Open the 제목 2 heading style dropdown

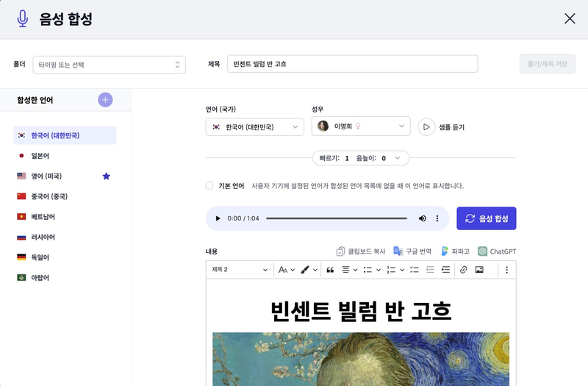coord(240,270)
